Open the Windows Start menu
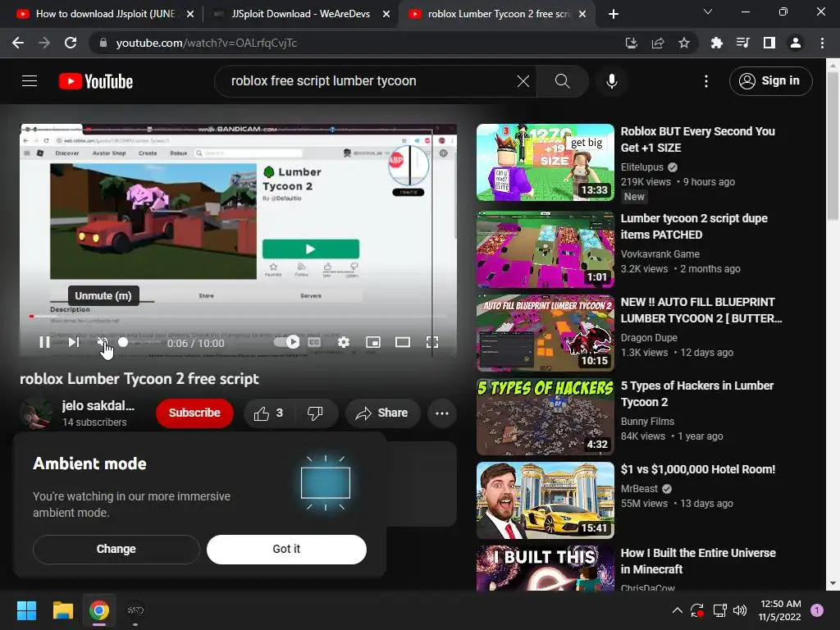840x630 pixels. pos(26,610)
